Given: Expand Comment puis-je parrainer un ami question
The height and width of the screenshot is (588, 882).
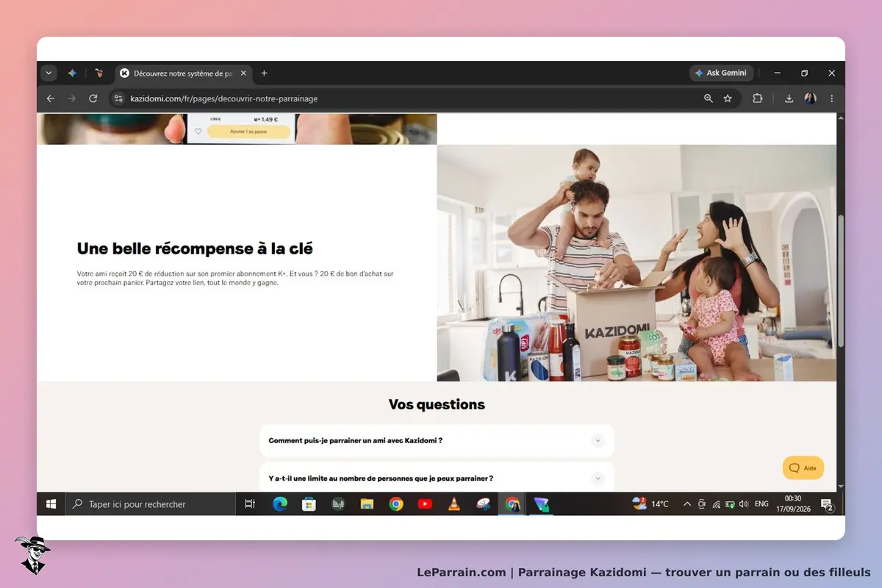Looking at the screenshot, I should (x=437, y=440).
